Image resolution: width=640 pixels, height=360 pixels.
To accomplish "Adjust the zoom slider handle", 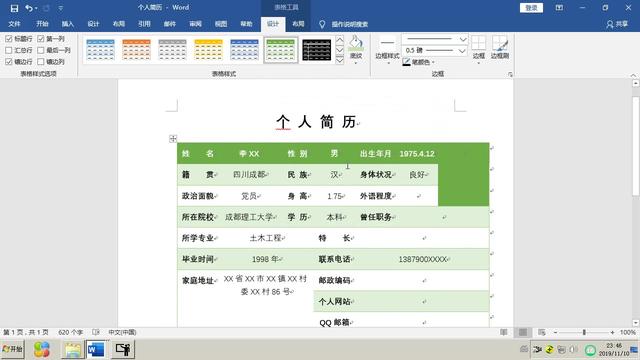I will (584, 332).
